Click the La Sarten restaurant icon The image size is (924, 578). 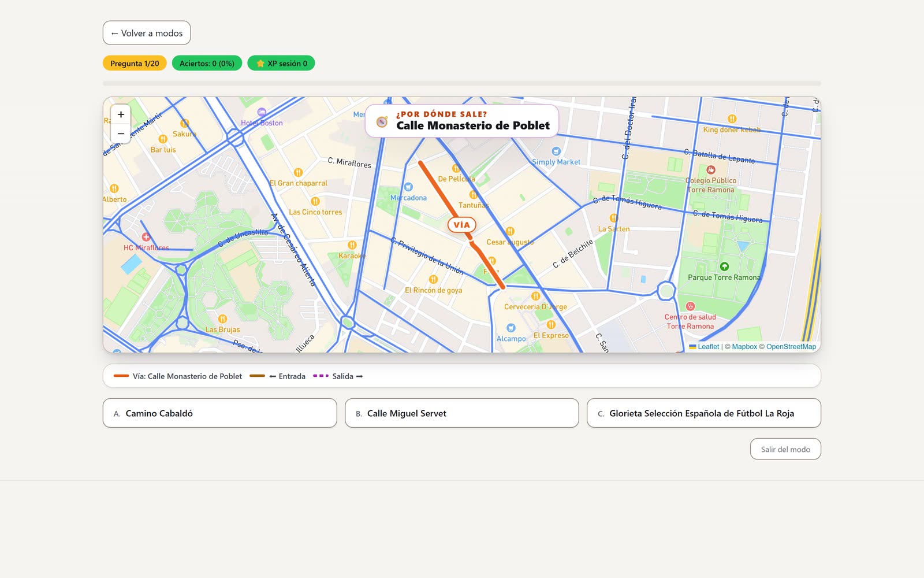(613, 218)
